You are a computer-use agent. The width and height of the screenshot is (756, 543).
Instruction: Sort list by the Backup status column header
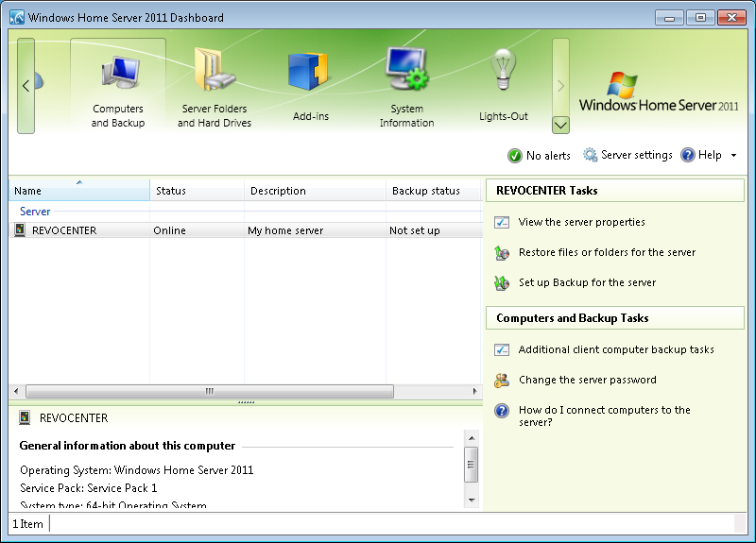click(434, 191)
